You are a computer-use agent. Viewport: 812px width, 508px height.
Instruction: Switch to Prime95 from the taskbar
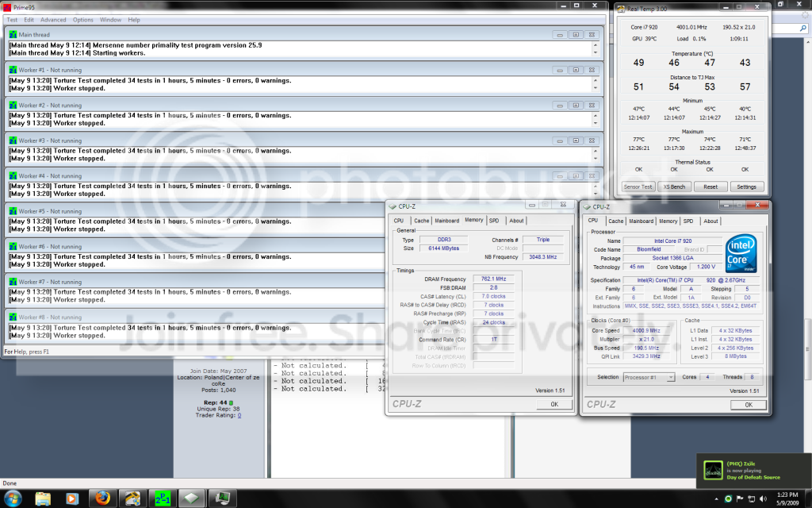(163, 498)
